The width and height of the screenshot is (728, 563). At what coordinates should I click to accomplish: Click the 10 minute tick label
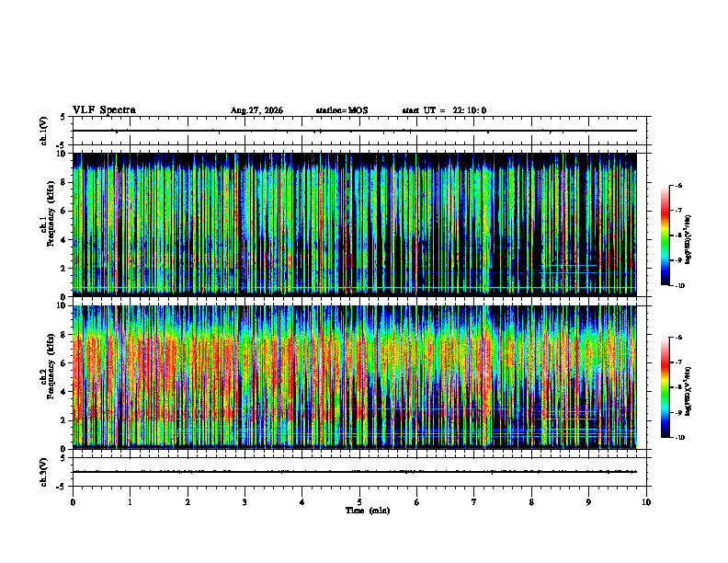646,502
